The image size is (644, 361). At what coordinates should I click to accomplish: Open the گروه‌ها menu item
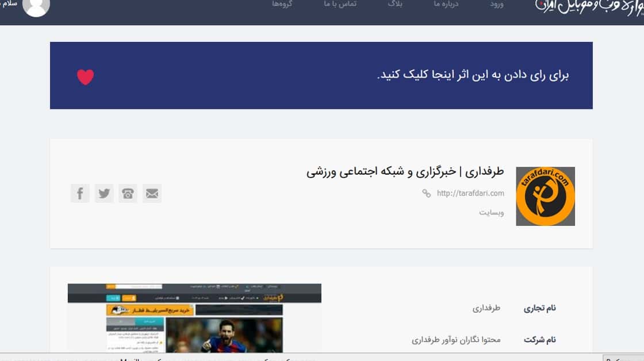point(282,4)
